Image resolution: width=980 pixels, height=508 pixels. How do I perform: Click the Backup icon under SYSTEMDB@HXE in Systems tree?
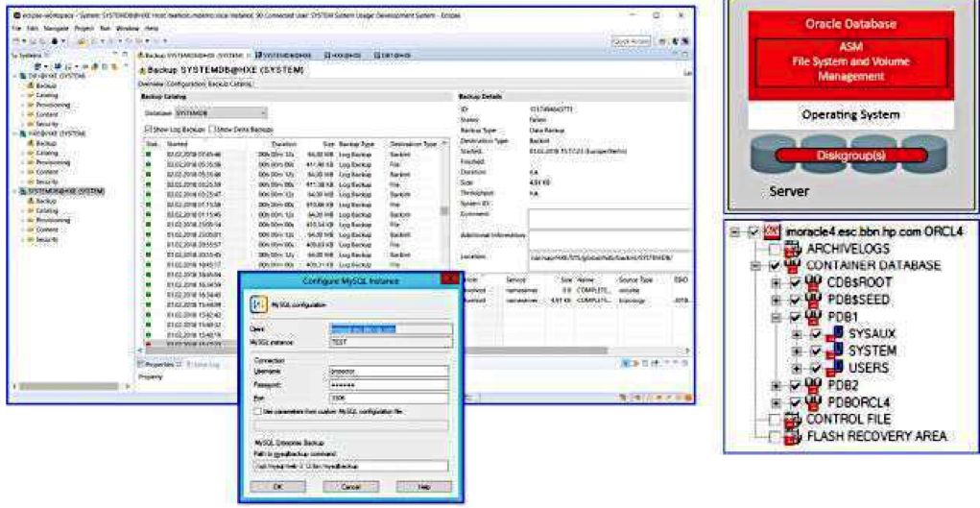pyautogui.click(x=31, y=202)
